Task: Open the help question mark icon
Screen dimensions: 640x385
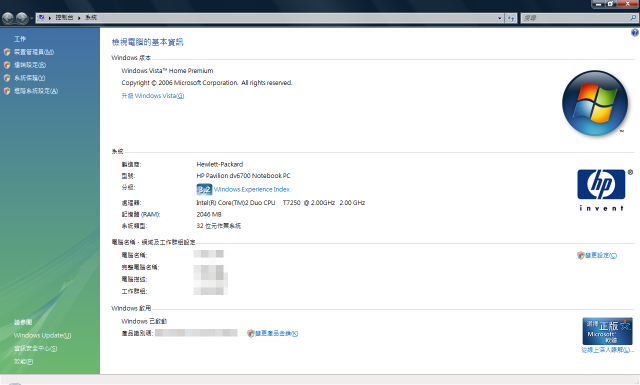Action: (x=635, y=33)
